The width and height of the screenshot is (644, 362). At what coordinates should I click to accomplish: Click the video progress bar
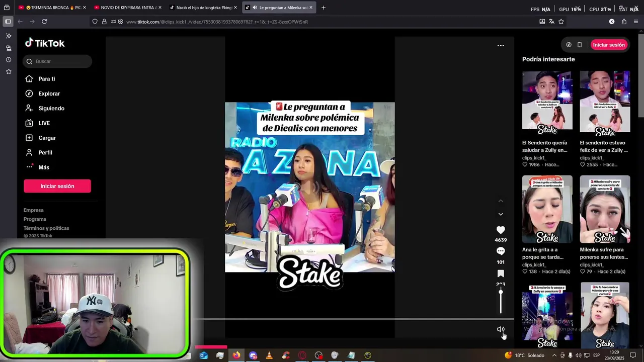point(354,319)
